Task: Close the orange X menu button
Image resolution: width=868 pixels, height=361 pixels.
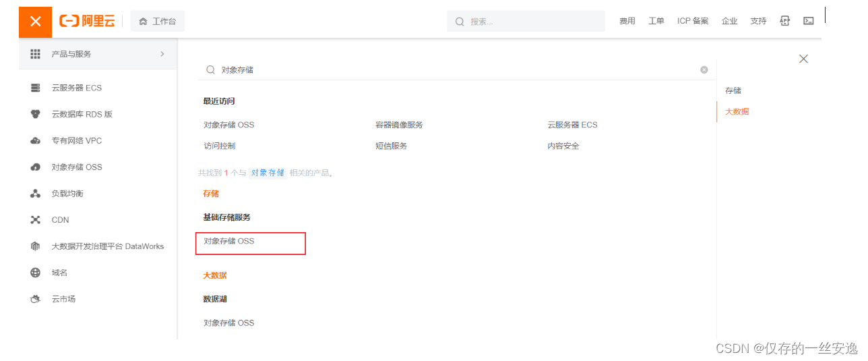Action: [x=35, y=22]
